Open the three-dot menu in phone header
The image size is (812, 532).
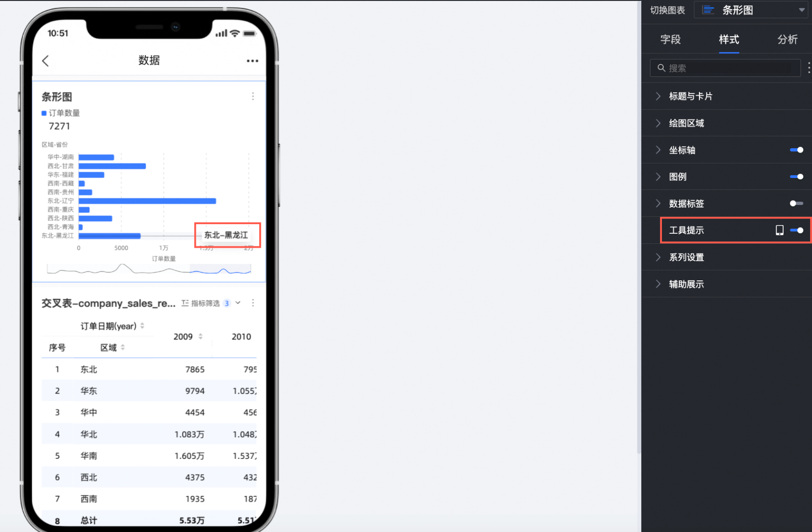(x=253, y=61)
